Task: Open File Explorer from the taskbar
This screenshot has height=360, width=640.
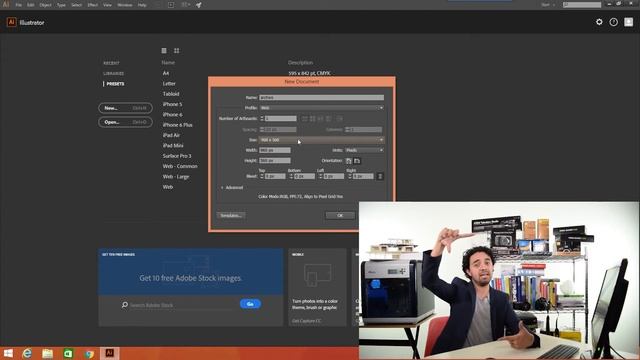Action: click(47, 353)
